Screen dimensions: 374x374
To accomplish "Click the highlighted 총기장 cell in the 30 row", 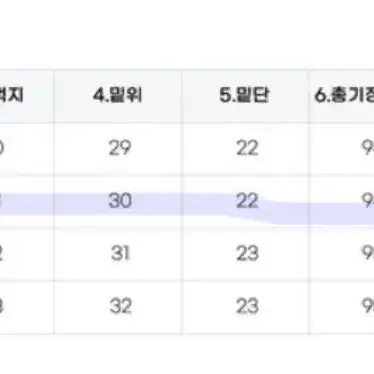I will 342,201.
